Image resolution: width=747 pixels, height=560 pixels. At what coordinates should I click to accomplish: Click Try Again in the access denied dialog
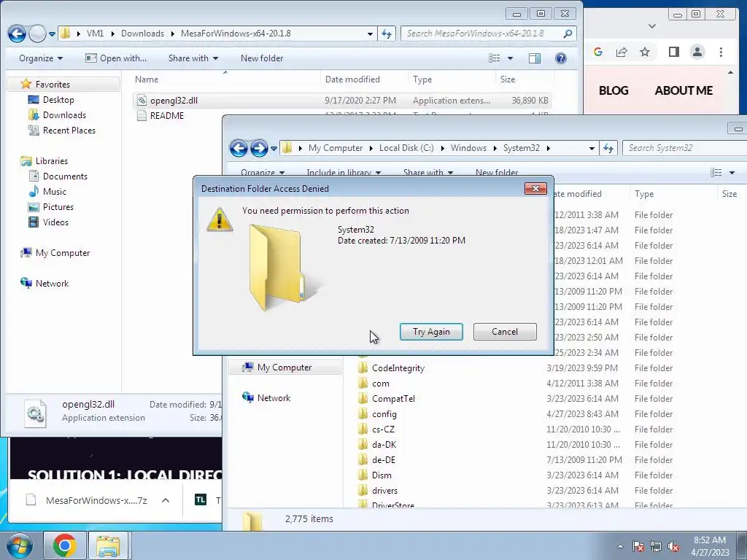click(431, 332)
